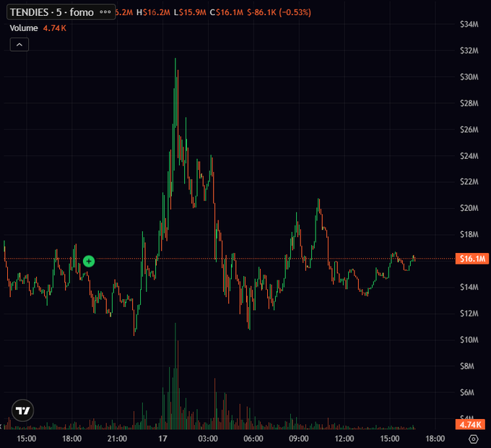Collapse the indicator legend with the chevron button
The width and height of the screenshot is (491, 448).
point(19,45)
